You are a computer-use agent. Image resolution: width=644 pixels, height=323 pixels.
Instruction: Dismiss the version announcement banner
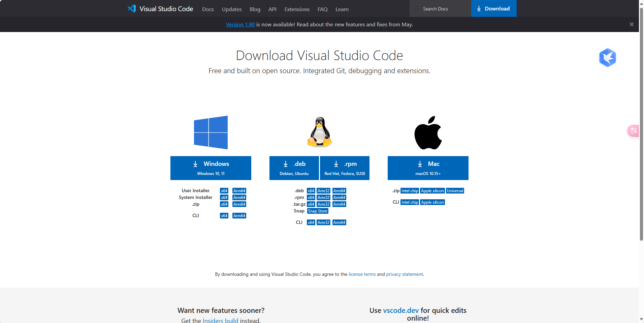[632, 24]
